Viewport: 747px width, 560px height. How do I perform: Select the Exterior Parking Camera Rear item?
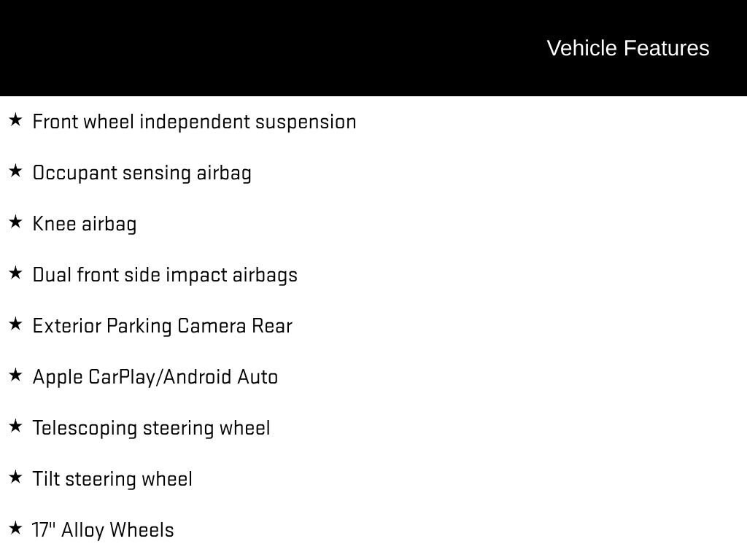[163, 326]
